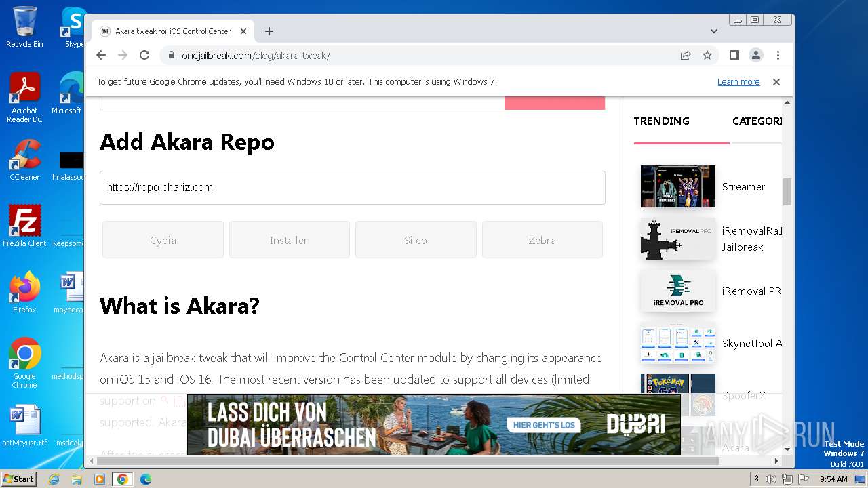The width and height of the screenshot is (868, 488).
Task: Show hidden system tray icons
Action: (755, 479)
